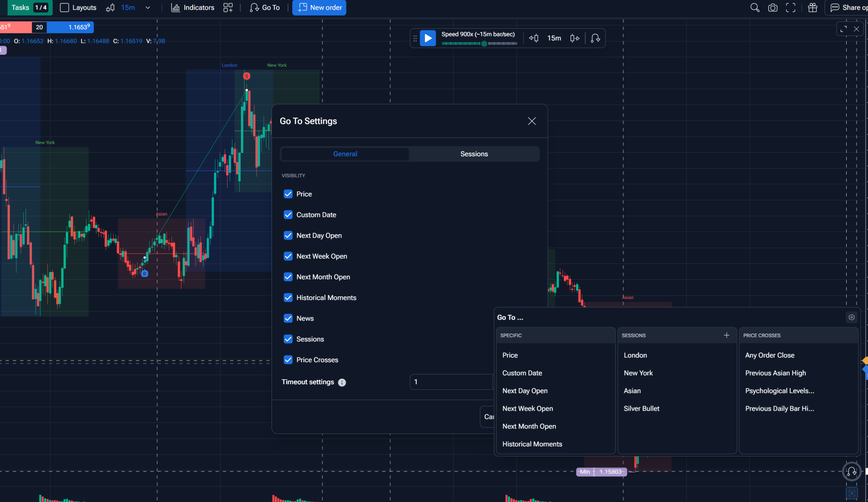Viewport: 868px width, 502px height.
Task: Expand the 15m timeframe dropdown arrow
Action: tap(148, 7)
